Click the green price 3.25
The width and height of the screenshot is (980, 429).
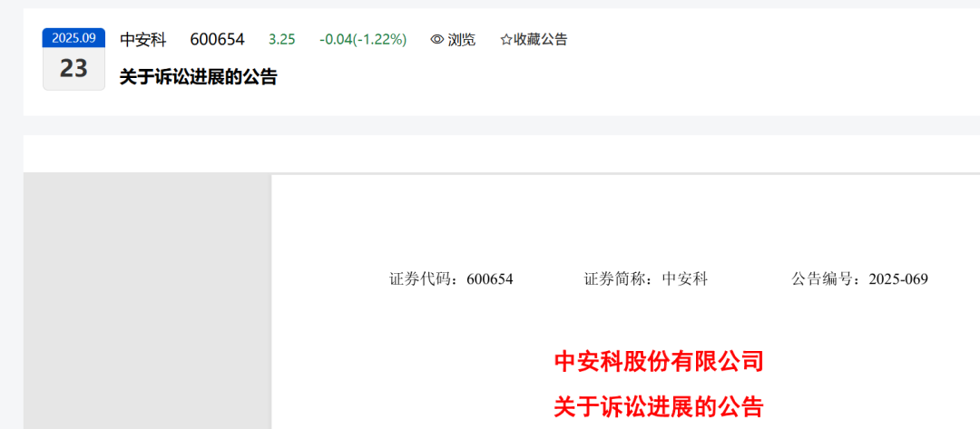point(282,40)
